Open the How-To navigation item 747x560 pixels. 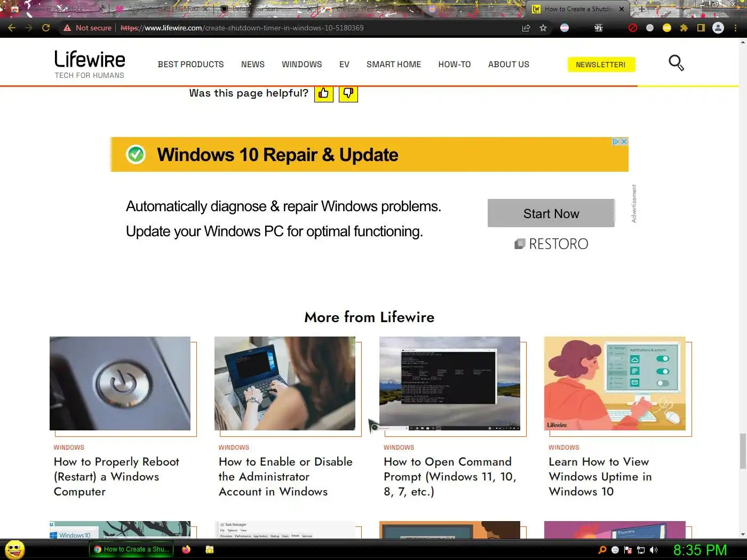455,65
